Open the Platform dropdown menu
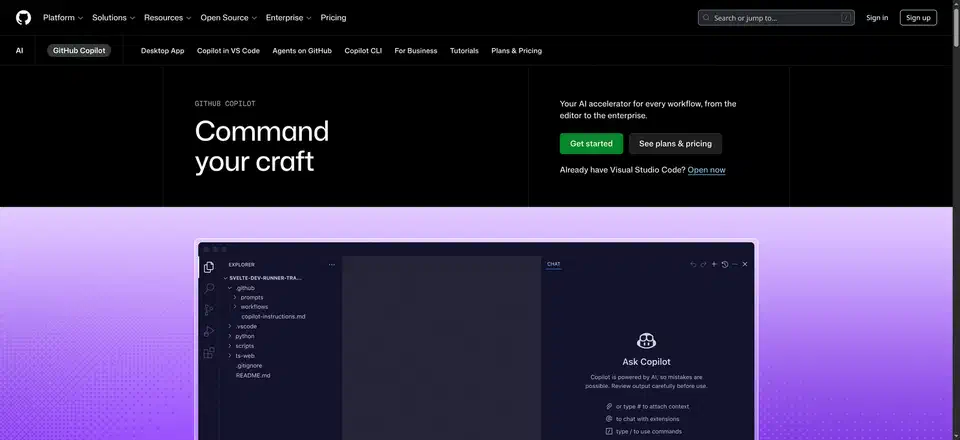 click(63, 18)
